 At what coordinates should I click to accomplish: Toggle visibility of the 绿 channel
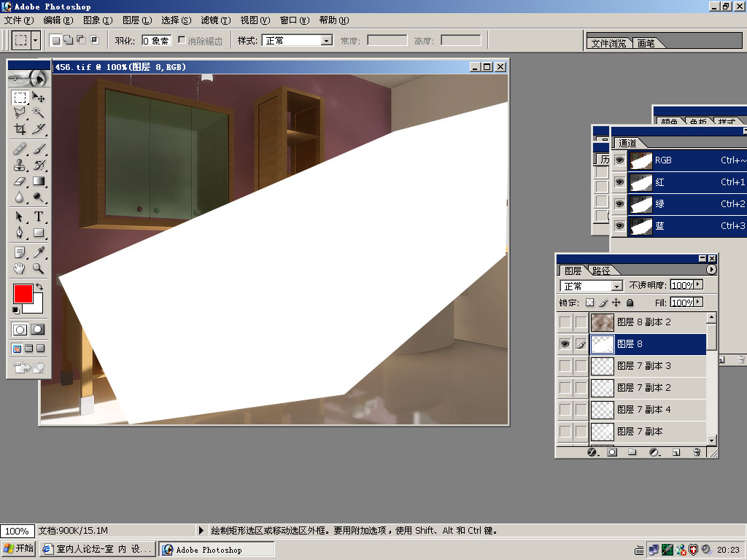tap(619, 204)
